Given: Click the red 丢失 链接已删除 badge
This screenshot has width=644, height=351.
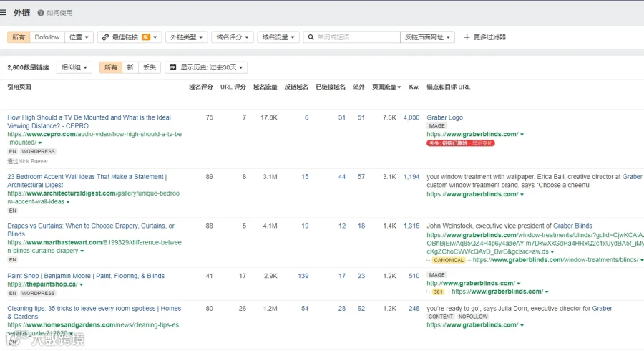Looking at the screenshot, I should (x=460, y=143).
